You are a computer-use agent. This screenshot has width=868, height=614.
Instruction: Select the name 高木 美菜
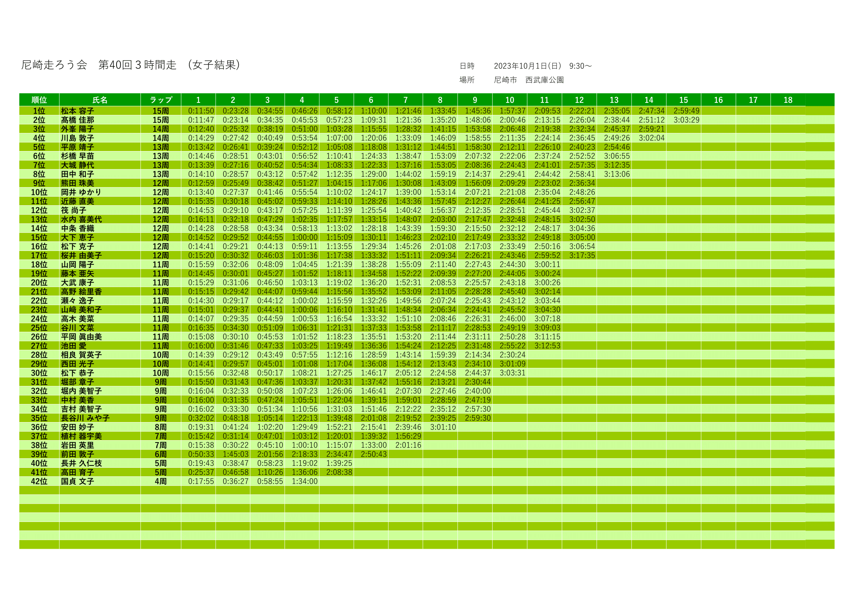coord(78,319)
